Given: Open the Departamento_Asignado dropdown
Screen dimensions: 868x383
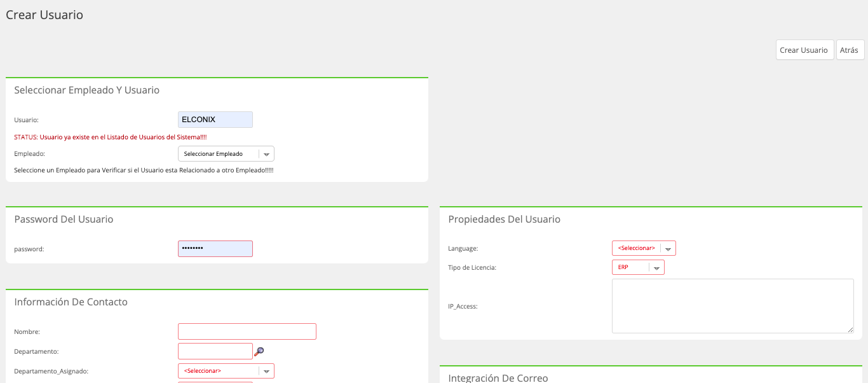Looking at the screenshot, I should pyautogui.click(x=226, y=371).
